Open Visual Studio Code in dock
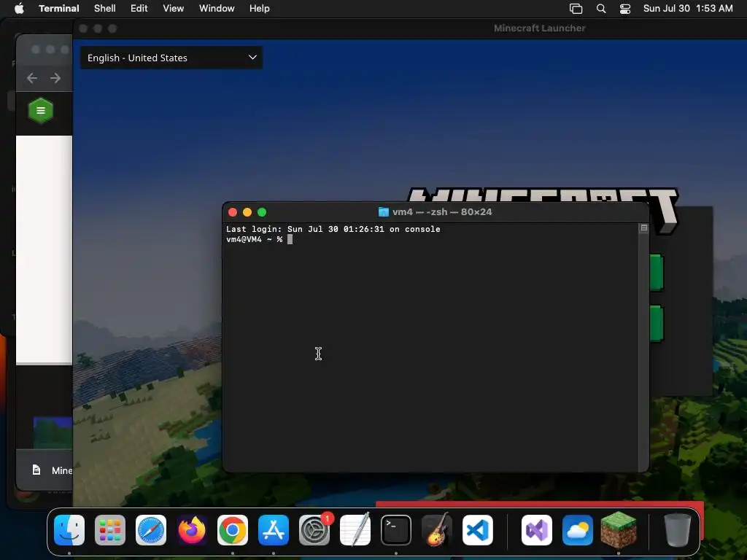This screenshot has height=560, width=747. (478, 530)
